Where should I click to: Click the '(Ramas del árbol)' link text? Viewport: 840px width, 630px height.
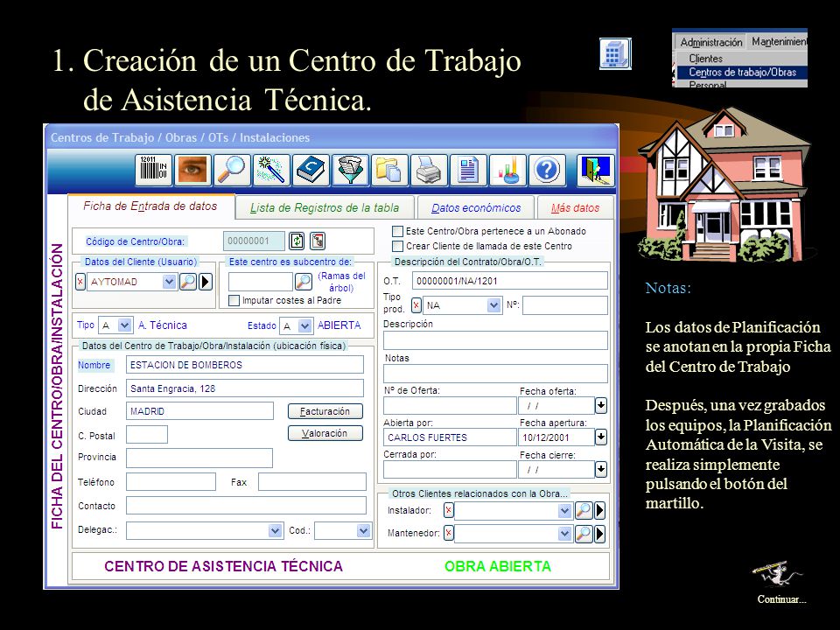tap(341, 282)
